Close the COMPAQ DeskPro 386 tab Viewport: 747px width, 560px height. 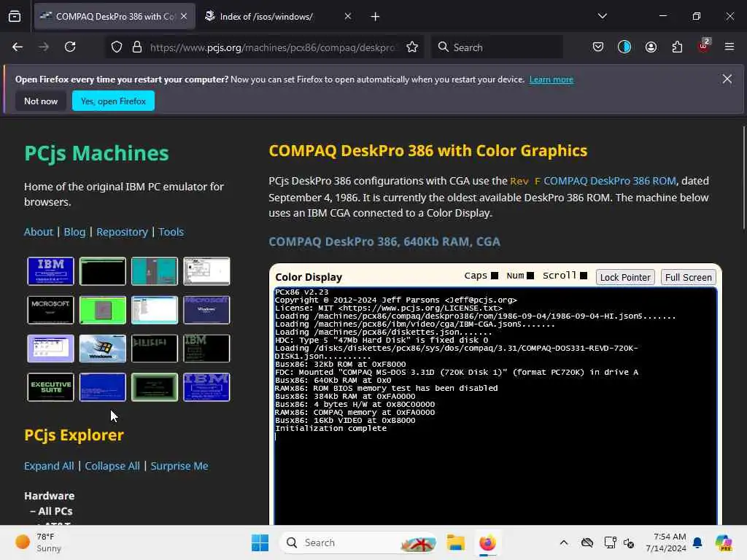point(184,16)
